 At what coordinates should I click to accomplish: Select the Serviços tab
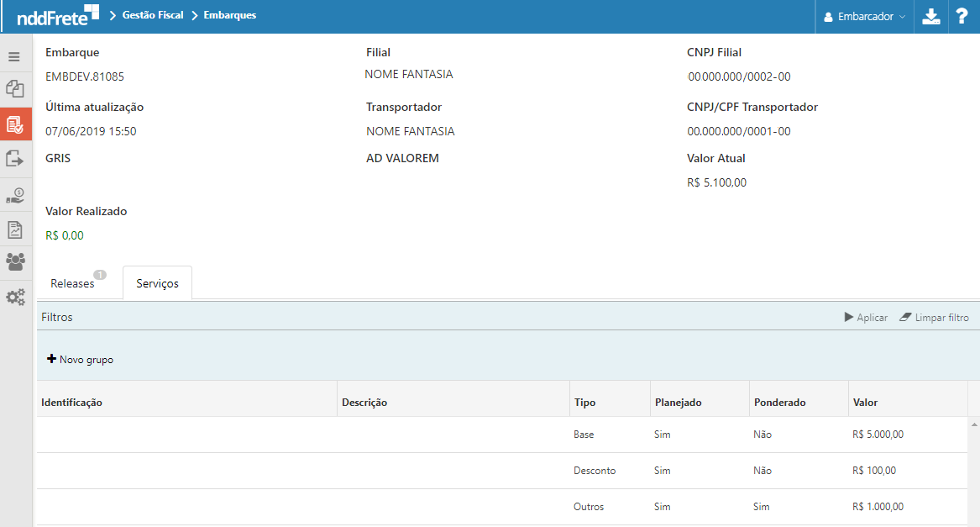click(x=158, y=283)
